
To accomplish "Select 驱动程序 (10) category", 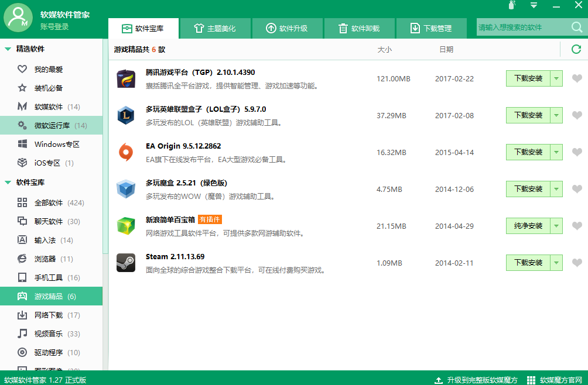I will tap(52, 352).
